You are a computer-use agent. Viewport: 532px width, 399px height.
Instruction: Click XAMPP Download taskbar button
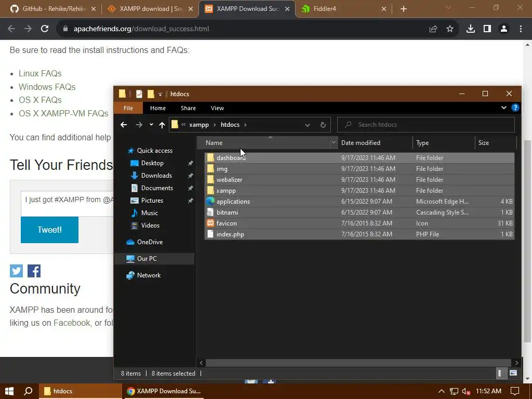[164, 391]
